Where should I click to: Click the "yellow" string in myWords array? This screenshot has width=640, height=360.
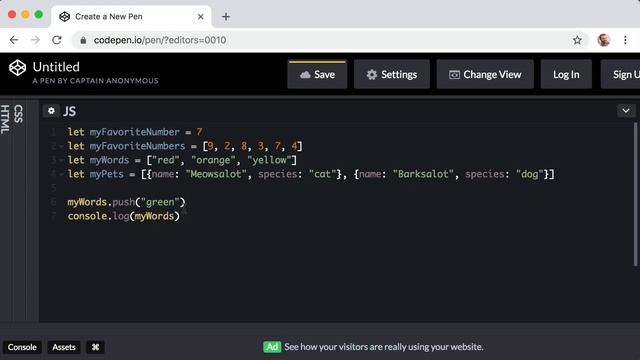pos(269,160)
